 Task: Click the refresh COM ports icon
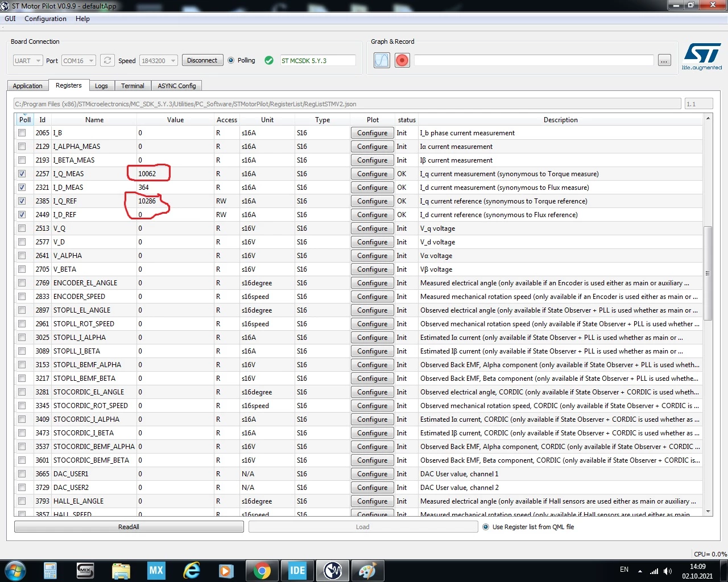107,60
